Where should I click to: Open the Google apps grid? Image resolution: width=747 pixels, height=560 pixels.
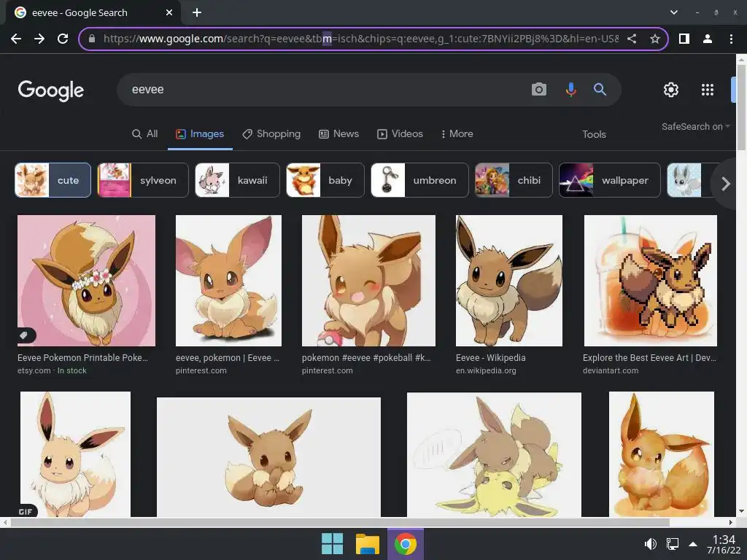point(708,90)
